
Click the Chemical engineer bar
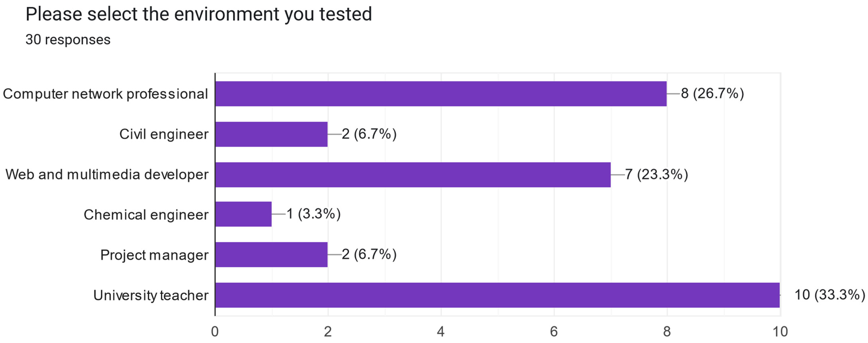click(243, 214)
